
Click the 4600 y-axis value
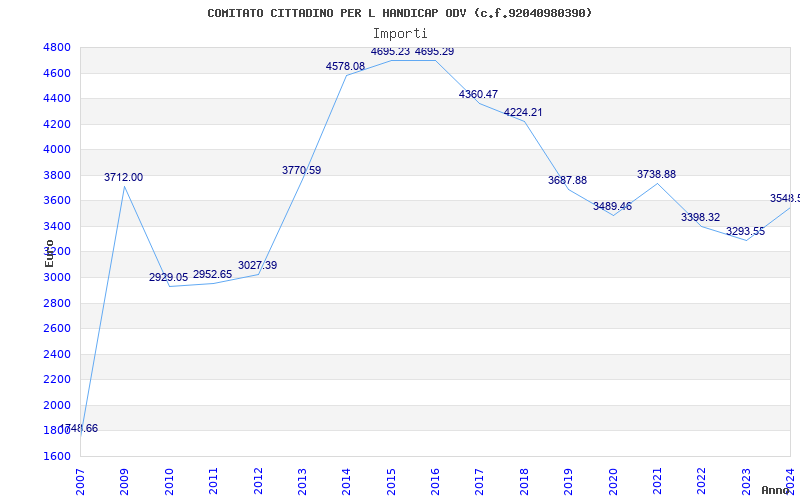point(57,73)
